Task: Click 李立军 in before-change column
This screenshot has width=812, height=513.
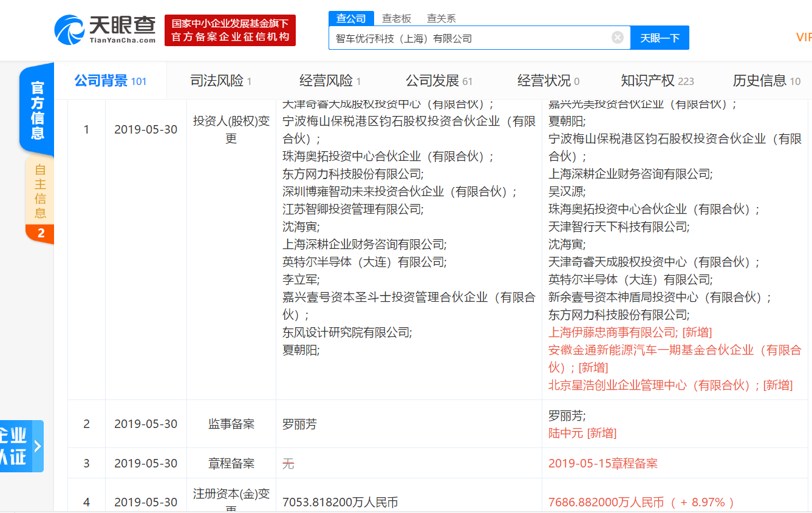Action: (x=301, y=279)
